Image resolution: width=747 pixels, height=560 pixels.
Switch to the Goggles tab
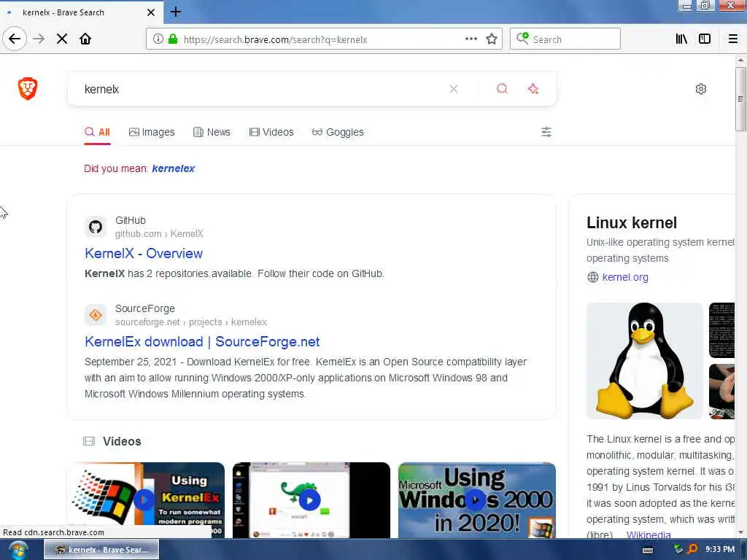[338, 133]
